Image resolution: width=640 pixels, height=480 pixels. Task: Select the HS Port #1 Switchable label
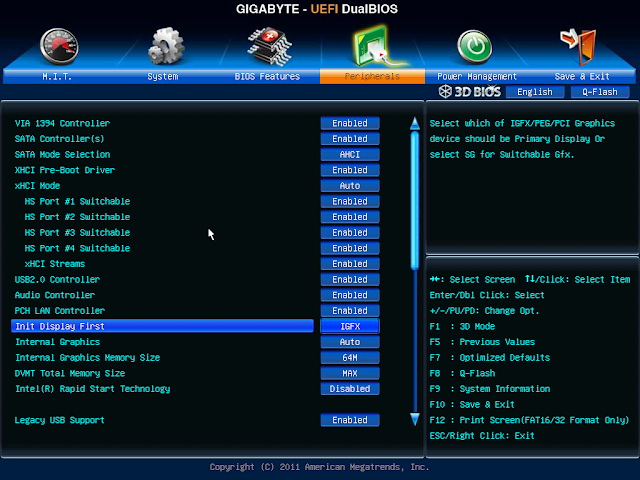tap(77, 201)
